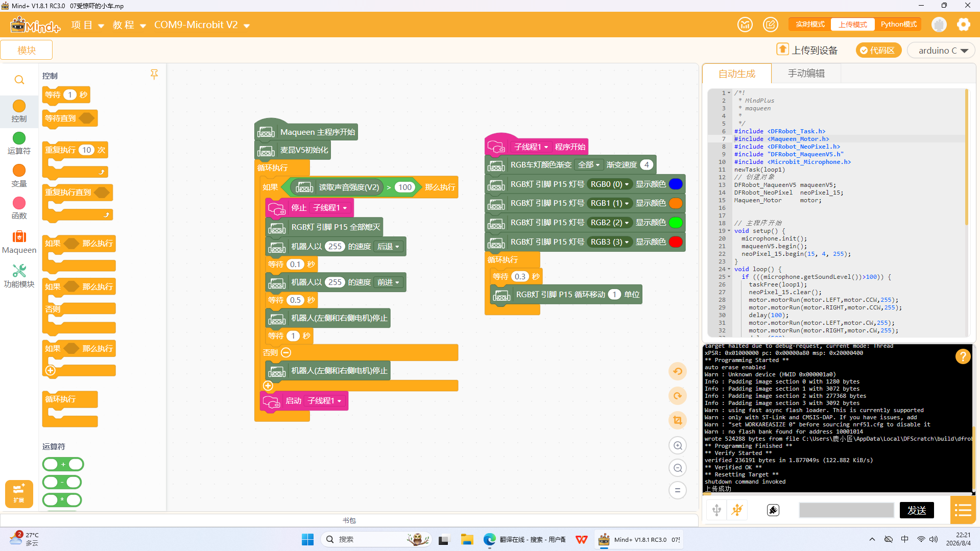Open the settings gear icon

pyautogui.click(x=963, y=25)
